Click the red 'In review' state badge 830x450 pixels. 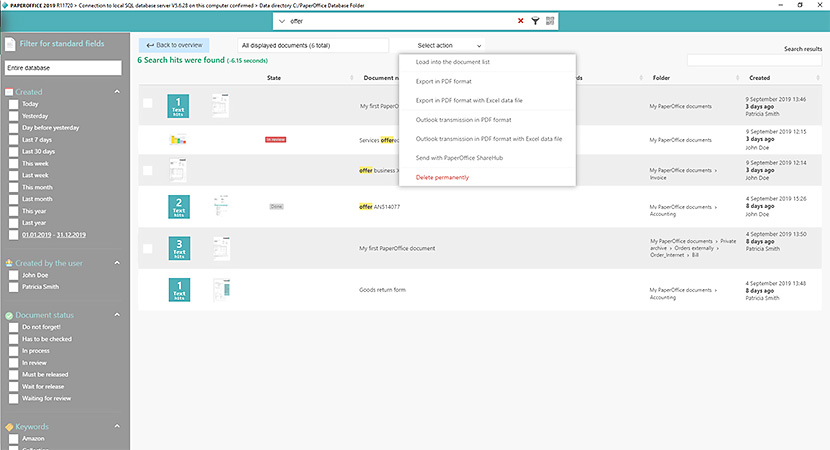point(275,140)
